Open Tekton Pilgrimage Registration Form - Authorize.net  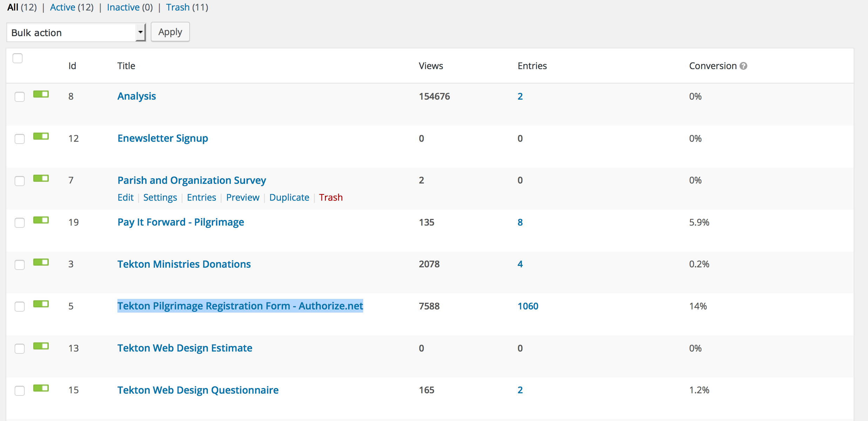pyautogui.click(x=240, y=306)
